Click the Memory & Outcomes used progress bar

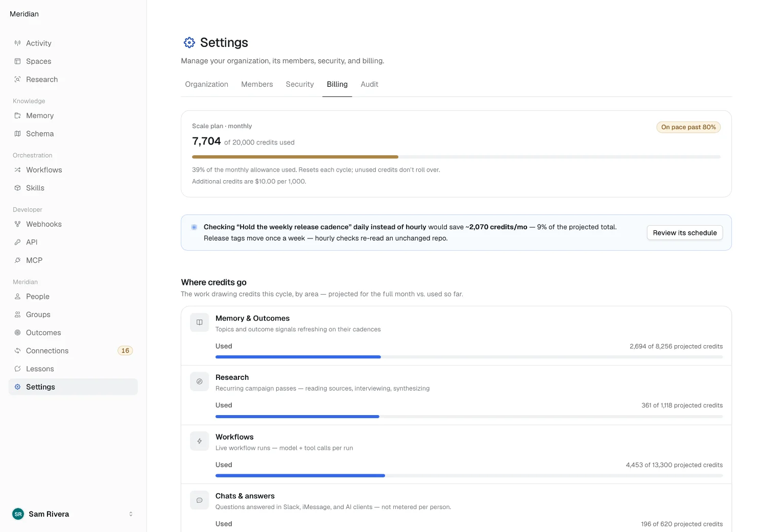(x=469, y=357)
